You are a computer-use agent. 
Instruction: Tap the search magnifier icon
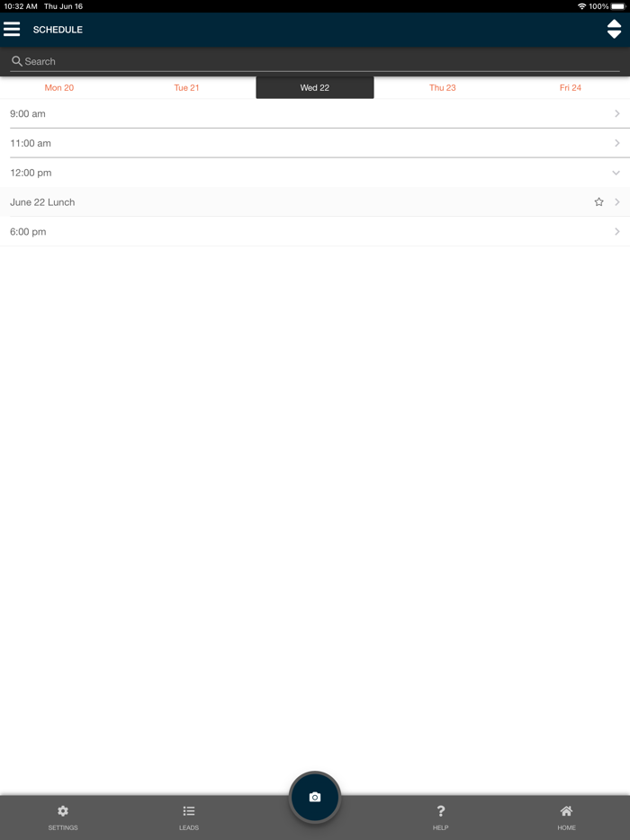16,61
